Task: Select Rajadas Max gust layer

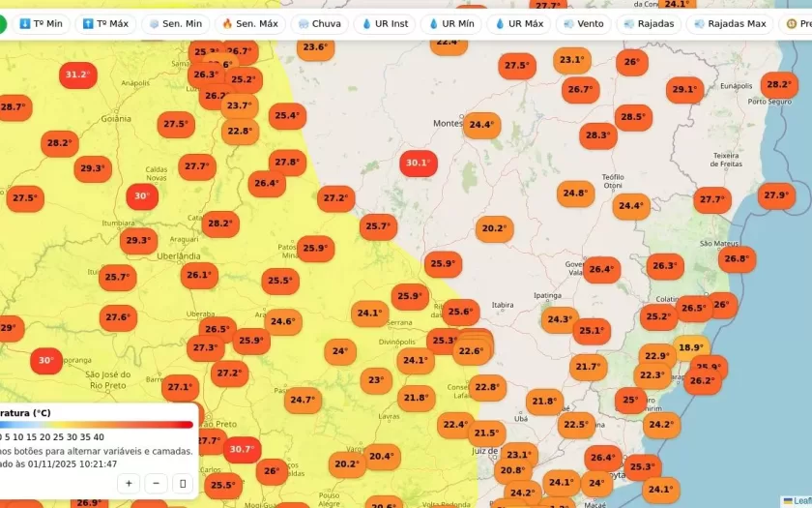Action: pyautogui.click(x=730, y=23)
